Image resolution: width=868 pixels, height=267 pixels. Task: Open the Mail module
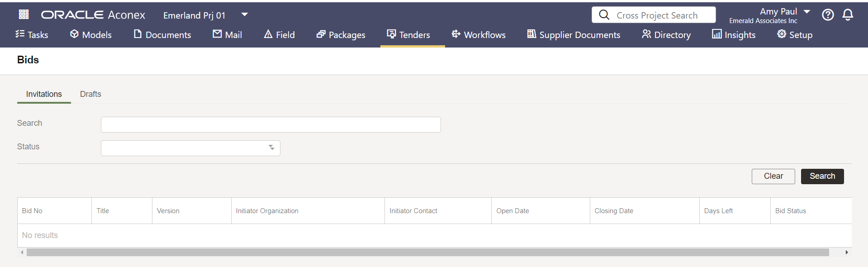pos(227,35)
